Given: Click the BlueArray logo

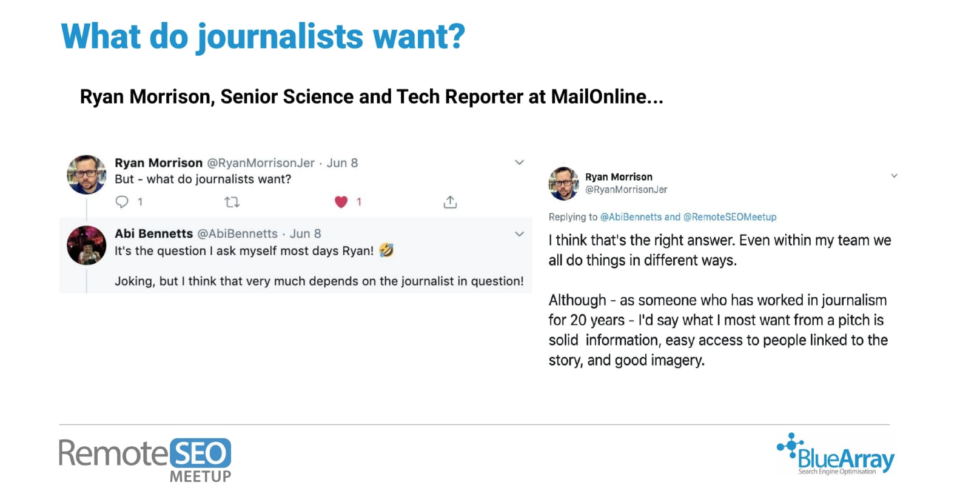Looking at the screenshot, I should pyautogui.click(x=835, y=454).
